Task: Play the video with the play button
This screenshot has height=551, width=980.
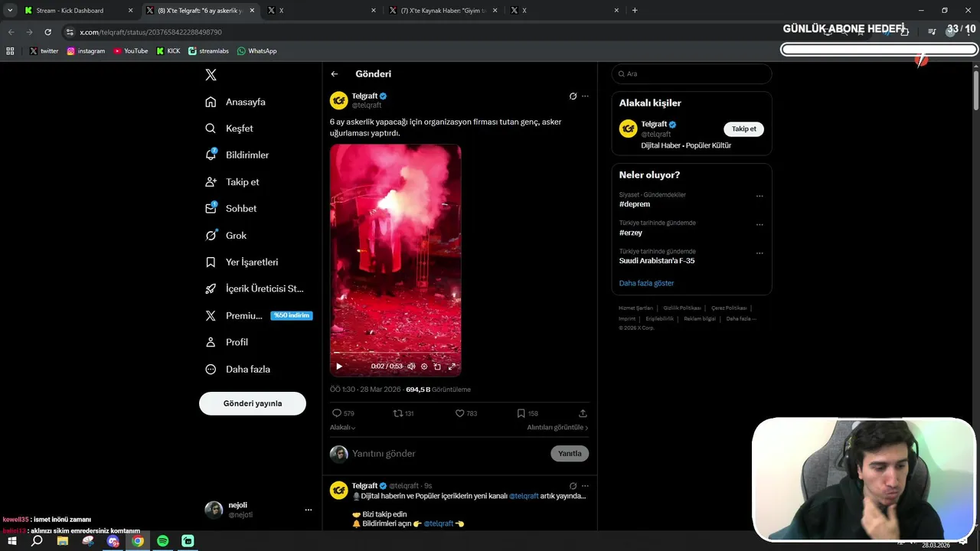Action: [x=339, y=367]
